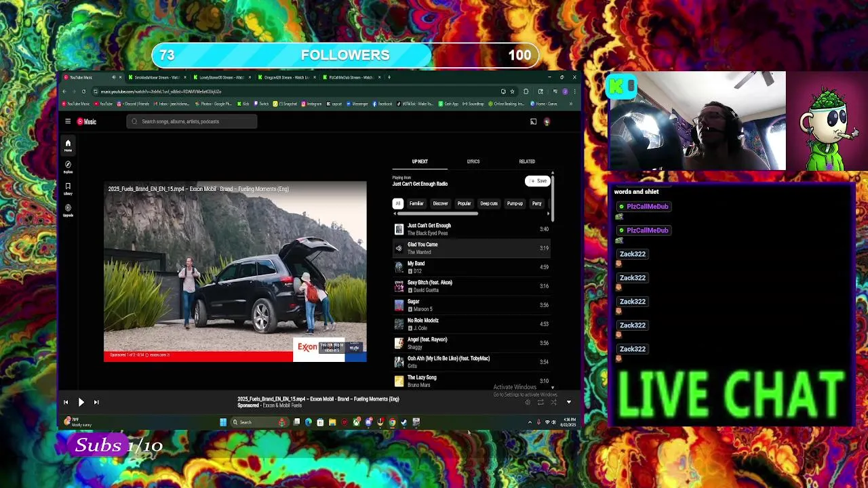Reload the page
This screenshot has height=488, width=868.
pos(83,91)
